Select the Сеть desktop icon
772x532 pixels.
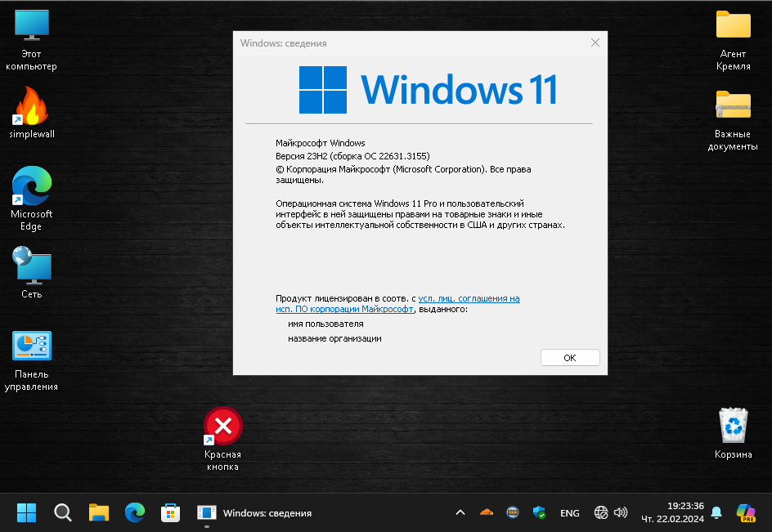tap(32, 272)
